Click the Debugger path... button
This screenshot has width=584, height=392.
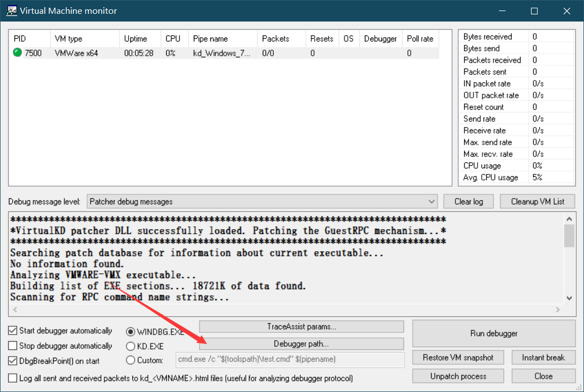tap(302, 344)
